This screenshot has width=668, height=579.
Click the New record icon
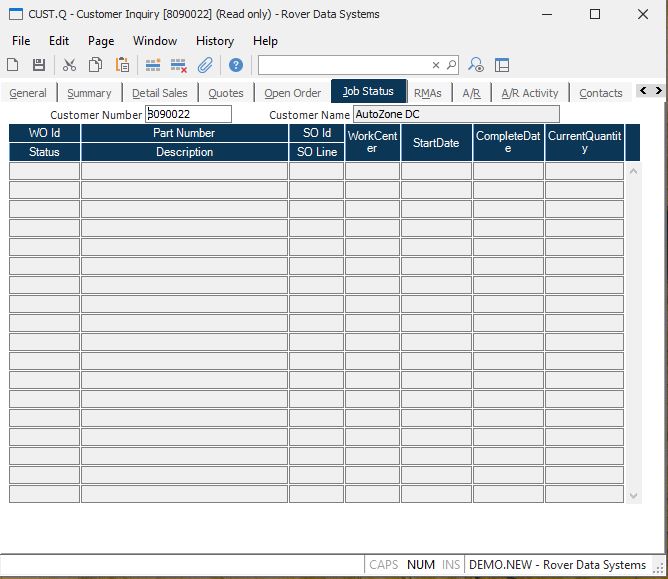coord(13,65)
